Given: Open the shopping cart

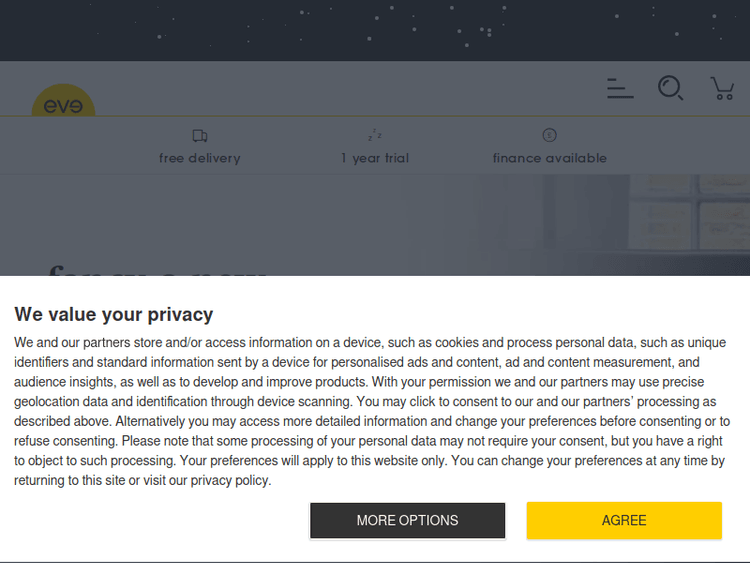Looking at the screenshot, I should click(x=722, y=88).
